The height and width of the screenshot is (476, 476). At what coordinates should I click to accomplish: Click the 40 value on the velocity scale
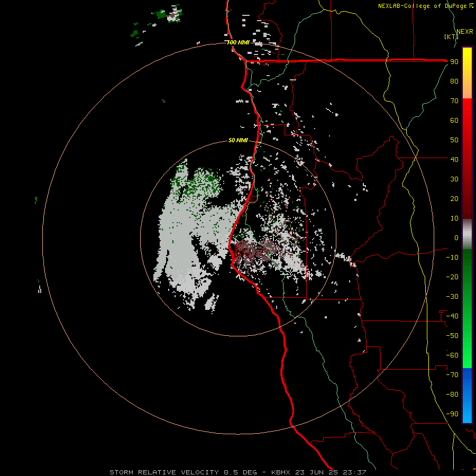tap(454, 159)
